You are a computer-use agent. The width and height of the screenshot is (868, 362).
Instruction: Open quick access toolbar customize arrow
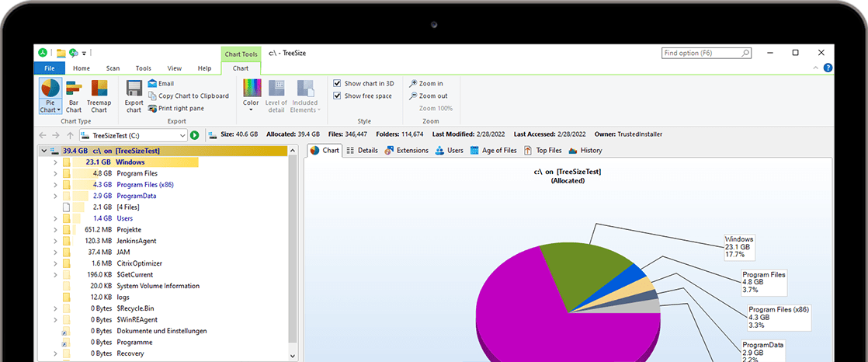pyautogui.click(x=84, y=54)
